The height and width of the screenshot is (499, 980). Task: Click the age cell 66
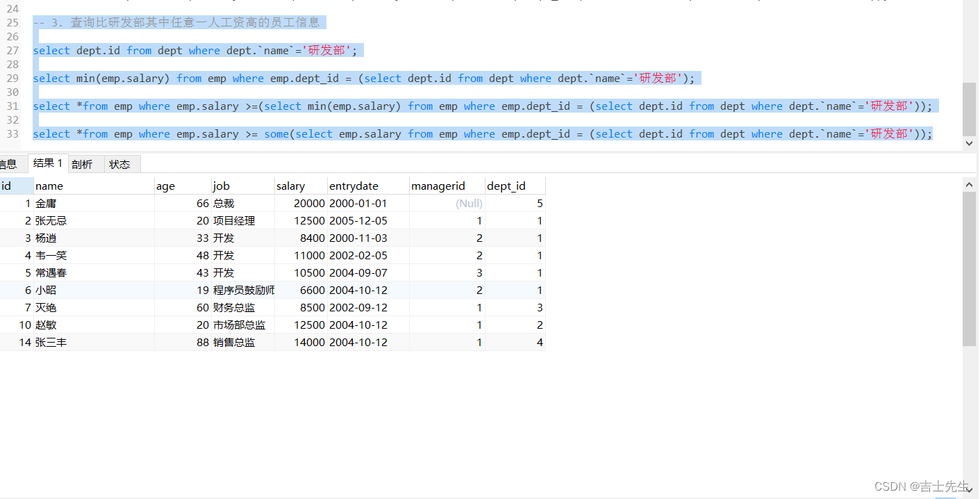click(183, 204)
